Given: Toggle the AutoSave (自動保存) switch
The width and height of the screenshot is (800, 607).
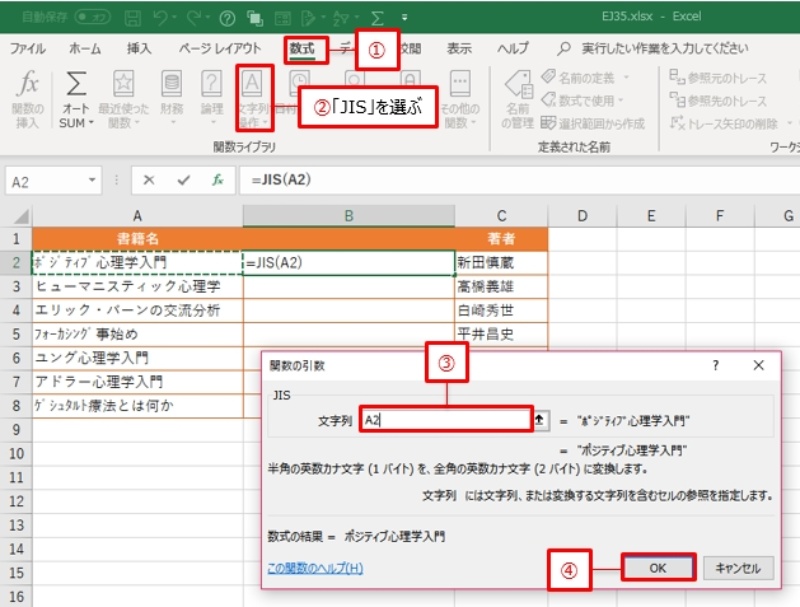Looking at the screenshot, I should coord(92,17).
